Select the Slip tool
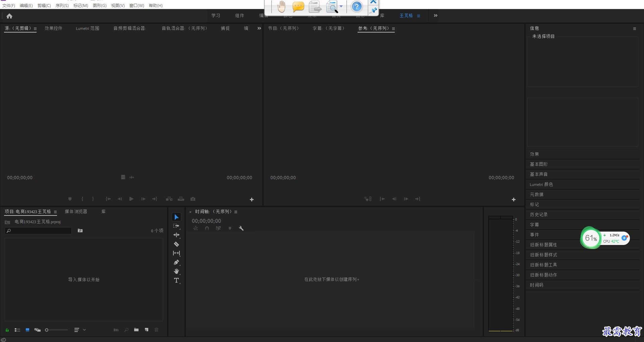 click(176, 253)
